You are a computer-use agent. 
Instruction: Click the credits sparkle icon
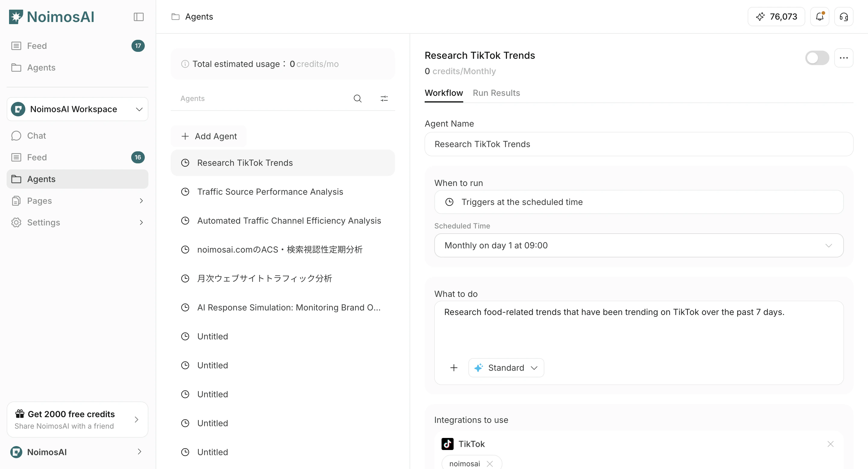point(760,17)
